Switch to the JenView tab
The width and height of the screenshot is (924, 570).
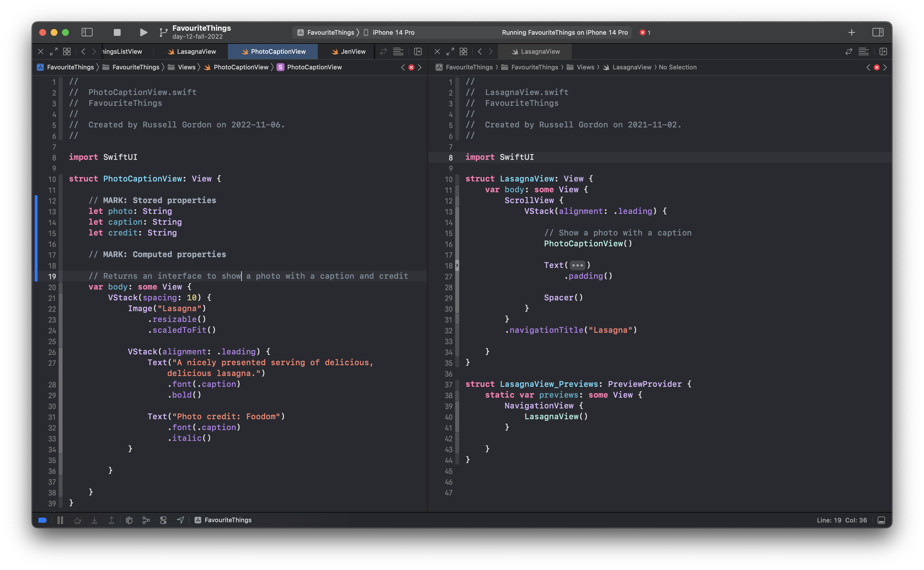point(348,52)
